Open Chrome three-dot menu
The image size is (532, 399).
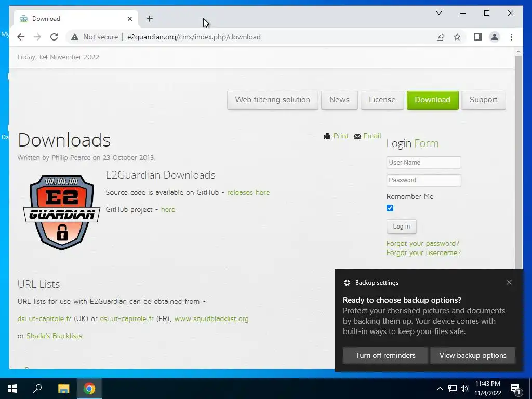coord(511,37)
